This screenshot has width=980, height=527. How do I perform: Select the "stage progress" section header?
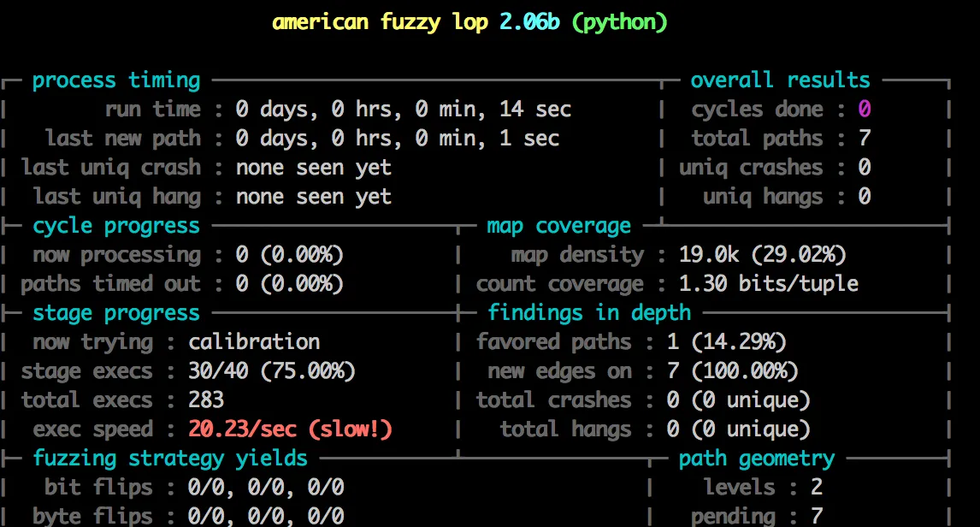(x=116, y=313)
